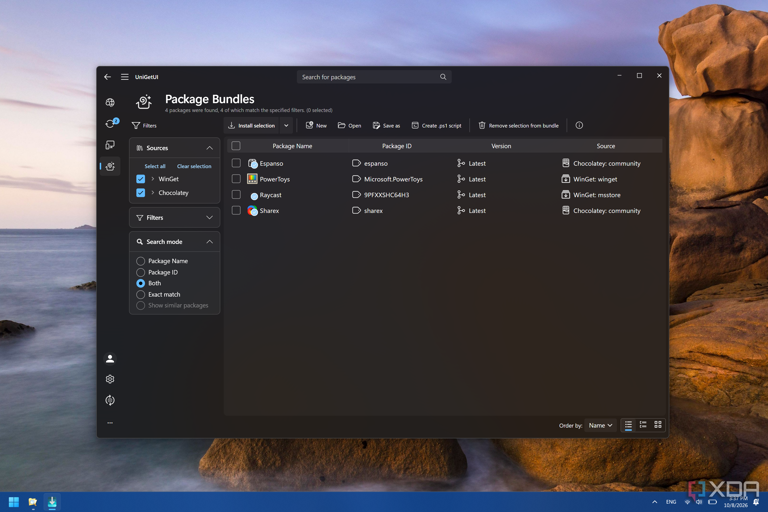768x512 pixels.
Task: Switch to the list view layout
Action: click(628, 425)
